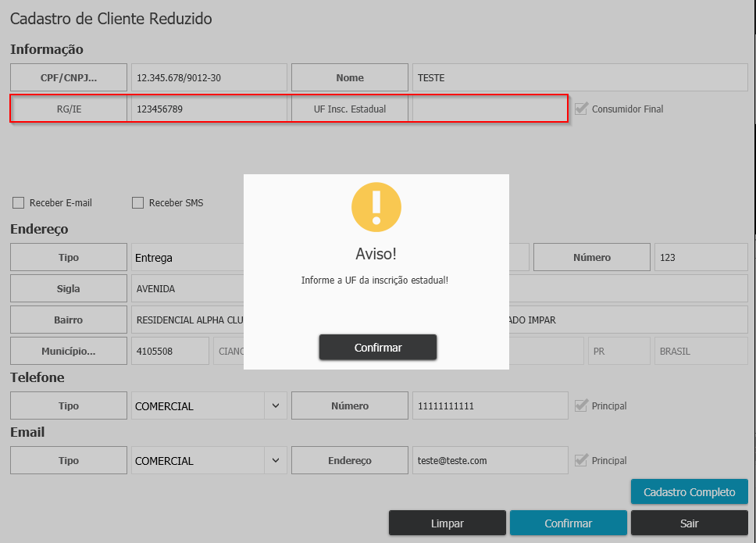Toggle the Telefone Principal checkbox
This screenshot has height=543, width=756.
[x=581, y=405]
